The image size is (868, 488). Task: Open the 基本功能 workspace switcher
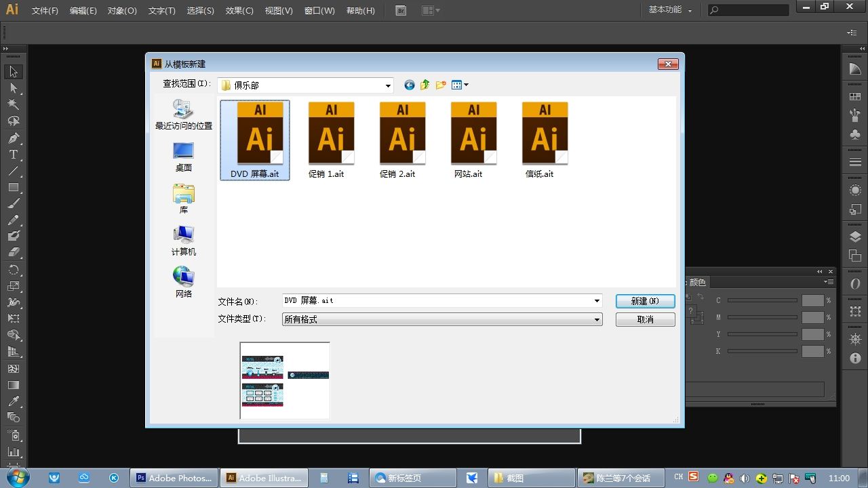(x=670, y=10)
